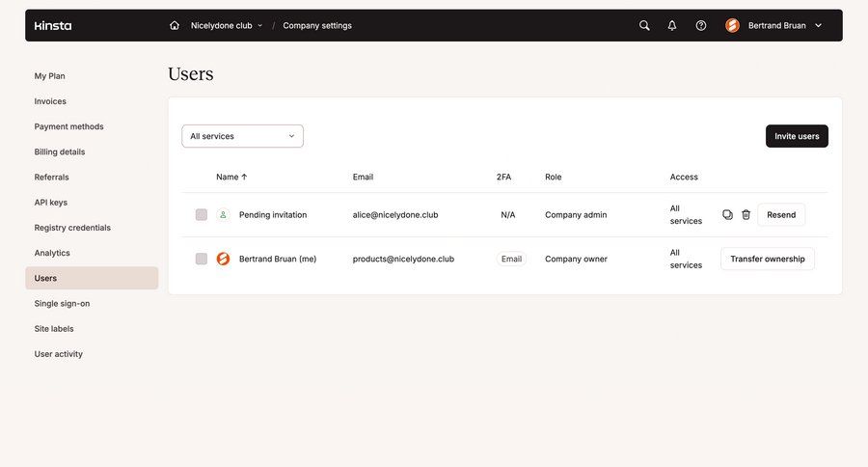Tick the checkbox for Bertrand Bruan
Viewport: 868px width, 467px height.
pos(202,259)
